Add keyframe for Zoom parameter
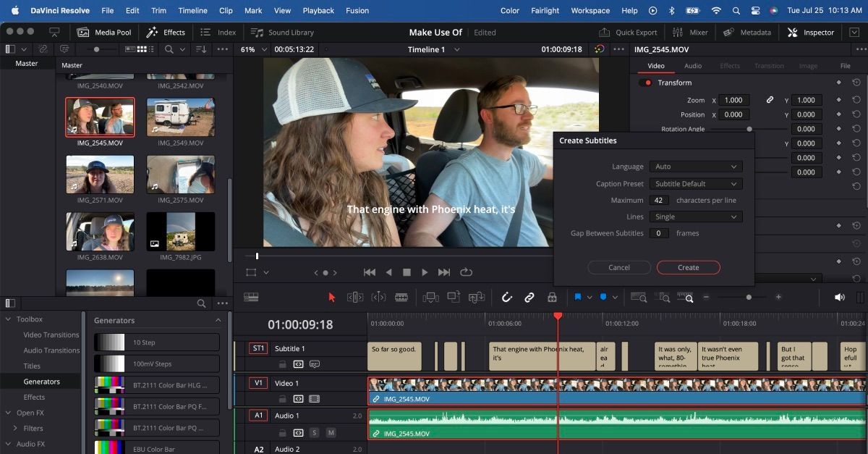This screenshot has height=454, width=868. (839, 100)
